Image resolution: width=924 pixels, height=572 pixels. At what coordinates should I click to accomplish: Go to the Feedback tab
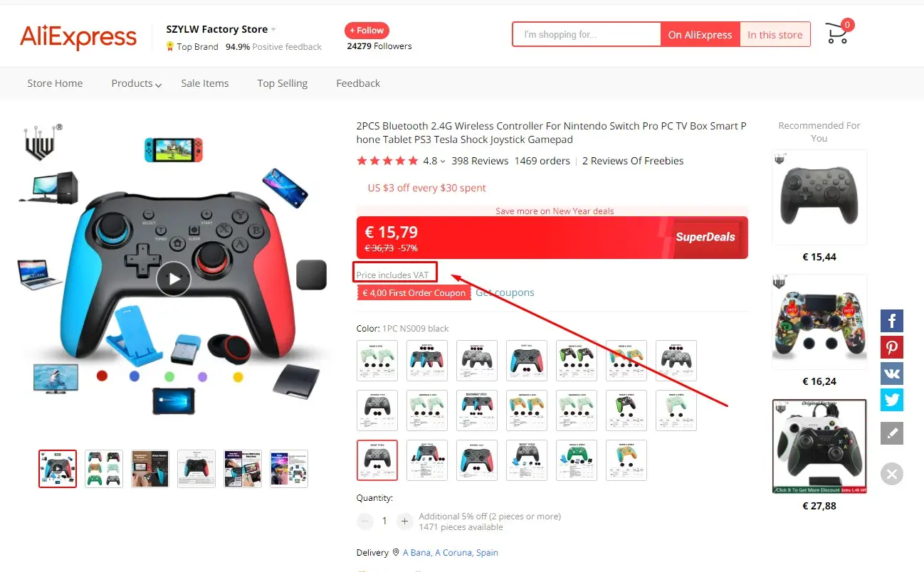click(358, 83)
